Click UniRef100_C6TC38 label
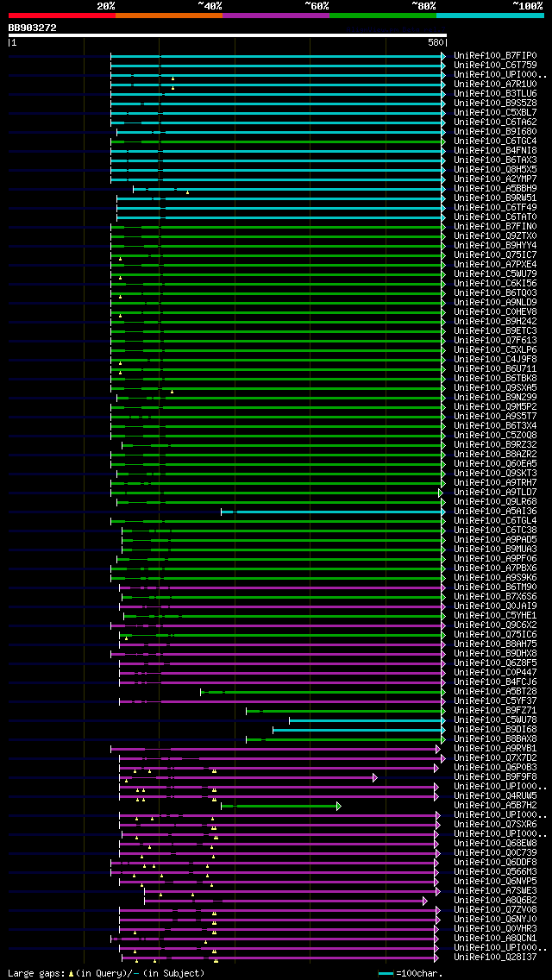The height and width of the screenshot is (980, 552). pyautogui.click(x=495, y=531)
